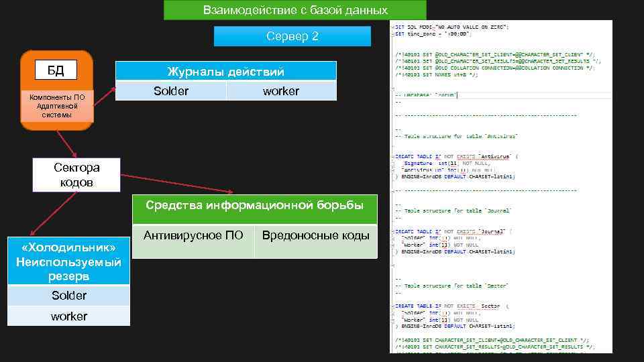Click ENGINE=InnoDB line closing the Sector table
The height and width of the screenshot is (362, 644).
(x=455, y=326)
